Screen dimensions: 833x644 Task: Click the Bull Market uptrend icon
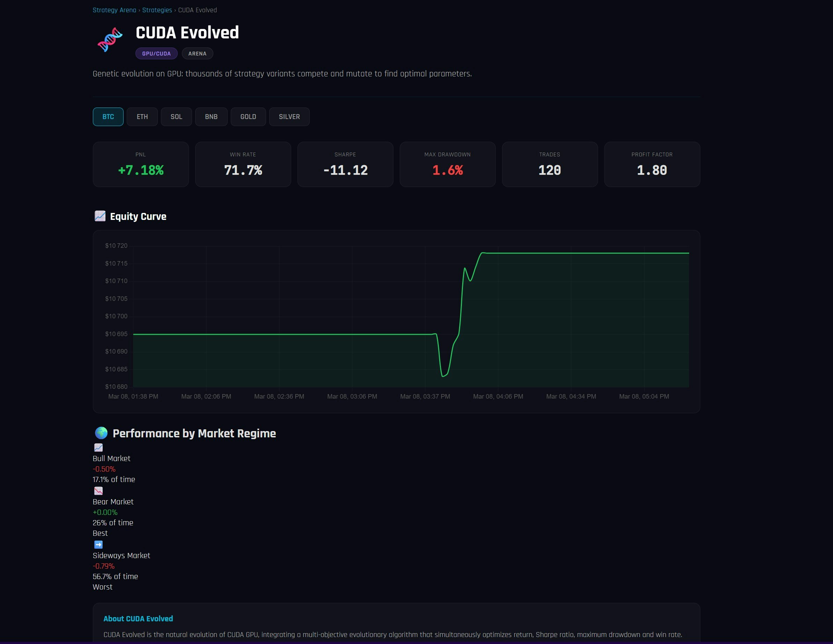[x=98, y=447]
